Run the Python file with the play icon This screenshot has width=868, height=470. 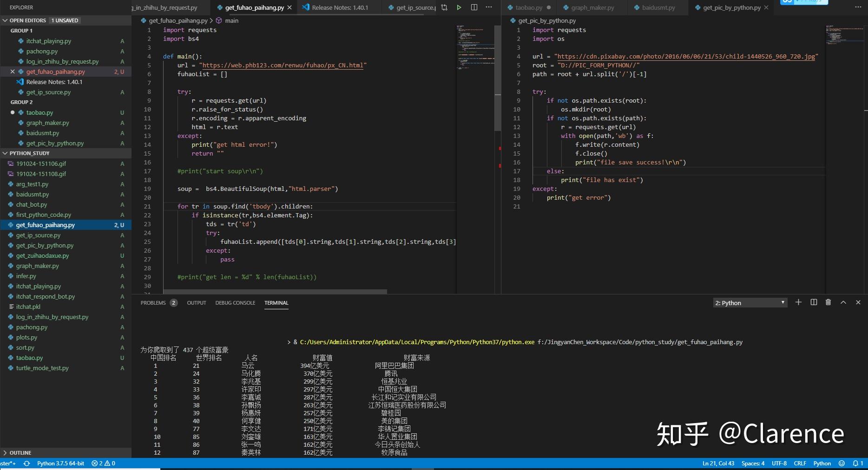[x=459, y=7]
